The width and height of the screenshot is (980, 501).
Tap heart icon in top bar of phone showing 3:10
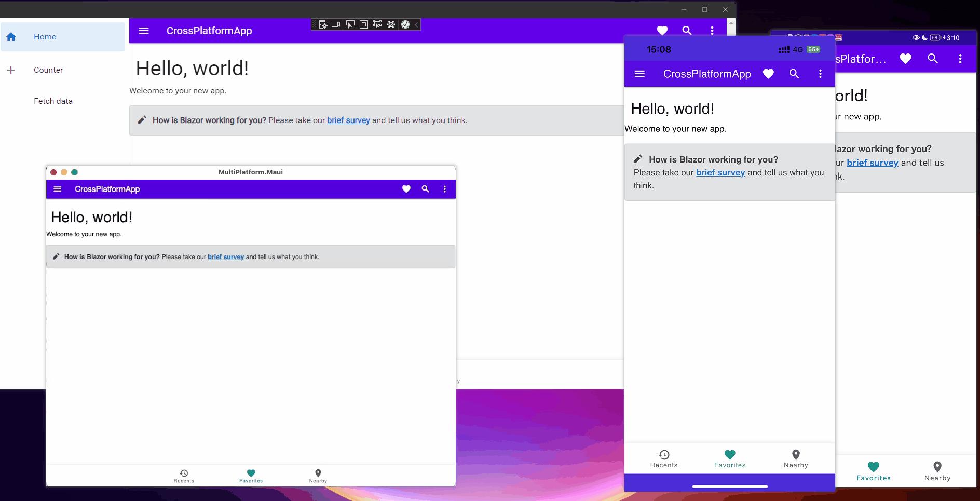pos(905,59)
